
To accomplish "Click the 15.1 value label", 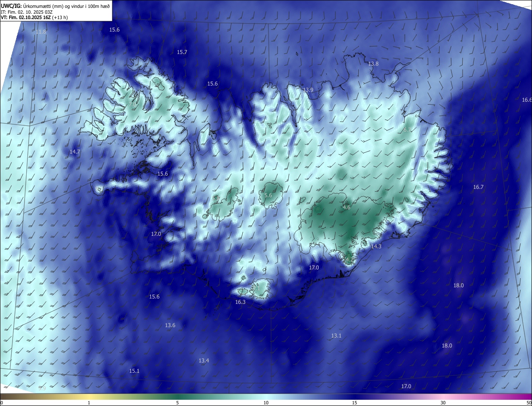I will point(134,371).
